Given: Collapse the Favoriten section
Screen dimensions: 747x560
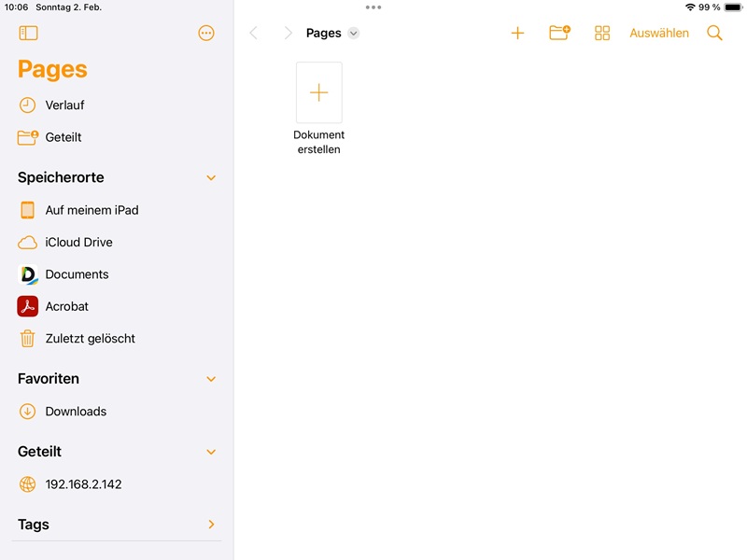Looking at the screenshot, I should [211, 379].
